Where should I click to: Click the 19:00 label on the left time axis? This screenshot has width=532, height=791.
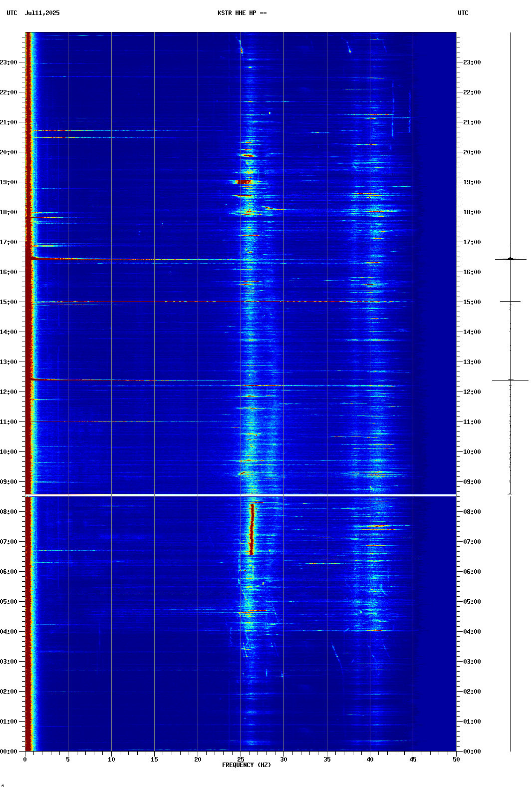click(x=8, y=182)
